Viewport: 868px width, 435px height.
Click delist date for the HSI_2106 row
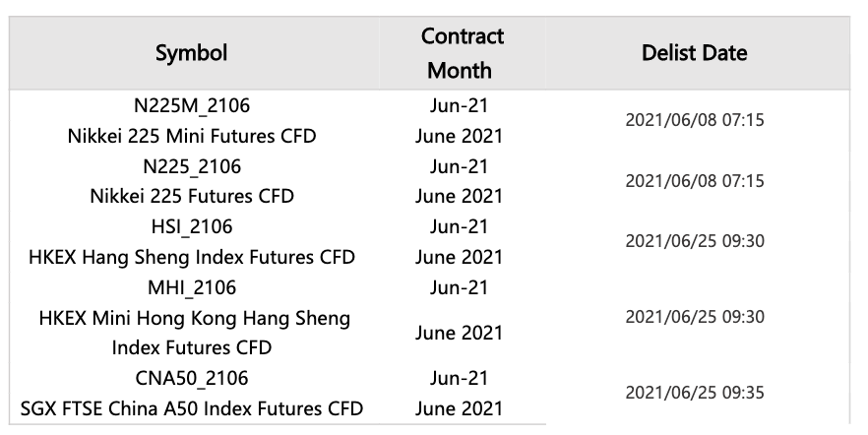point(695,241)
